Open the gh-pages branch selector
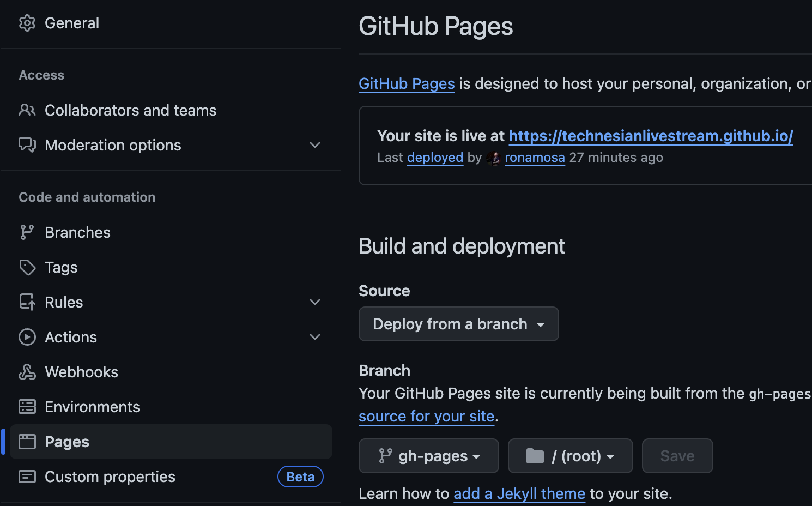This screenshot has width=812, height=506. 428,456
